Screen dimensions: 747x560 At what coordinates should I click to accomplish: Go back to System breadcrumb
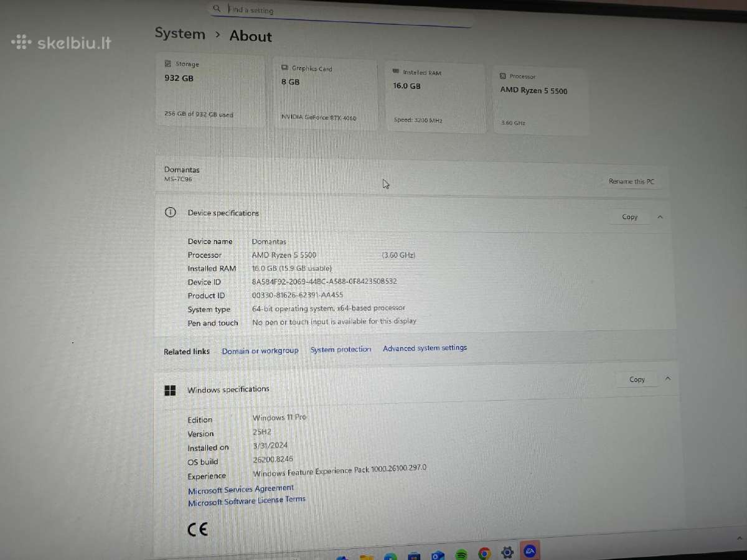(180, 34)
